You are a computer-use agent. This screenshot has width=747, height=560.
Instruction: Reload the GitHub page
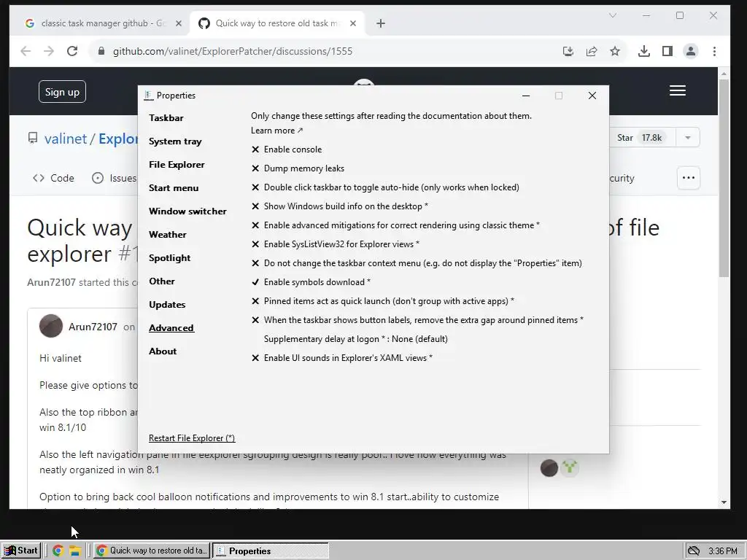coord(72,51)
